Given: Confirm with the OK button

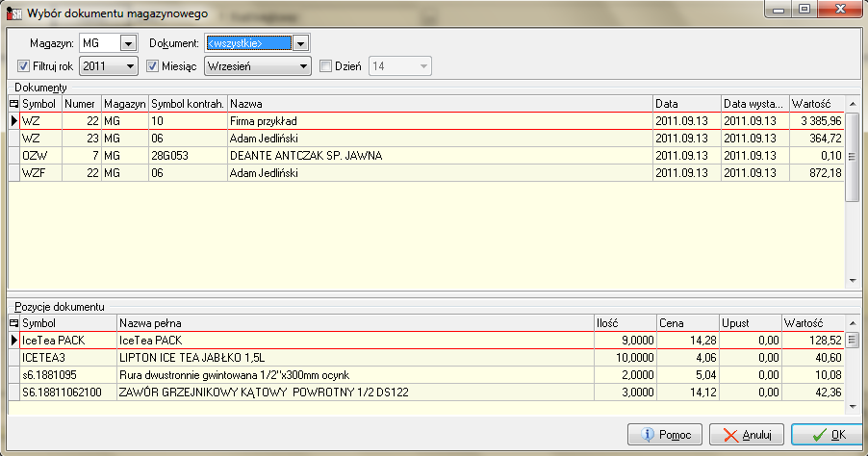Looking at the screenshot, I should pyautogui.click(x=827, y=435).
